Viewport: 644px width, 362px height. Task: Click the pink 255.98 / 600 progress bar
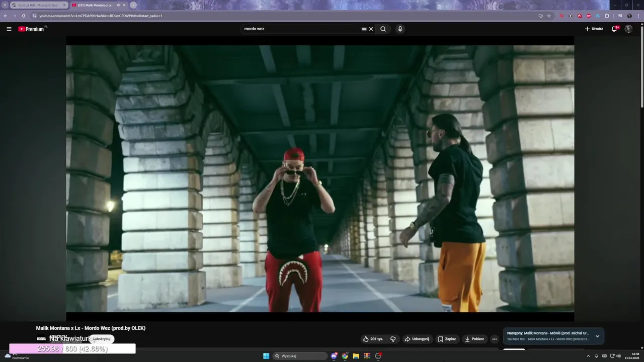click(72, 348)
